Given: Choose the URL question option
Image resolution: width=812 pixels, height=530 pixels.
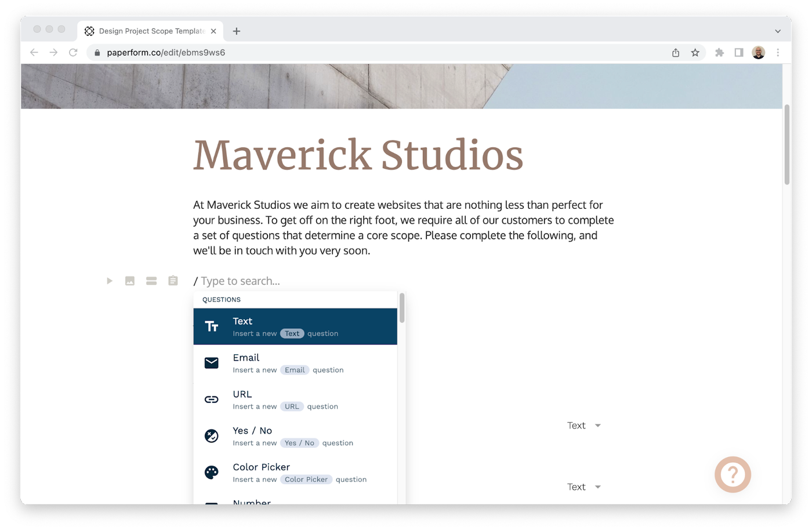Looking at the screenshot, I should (x=295, y=400).
